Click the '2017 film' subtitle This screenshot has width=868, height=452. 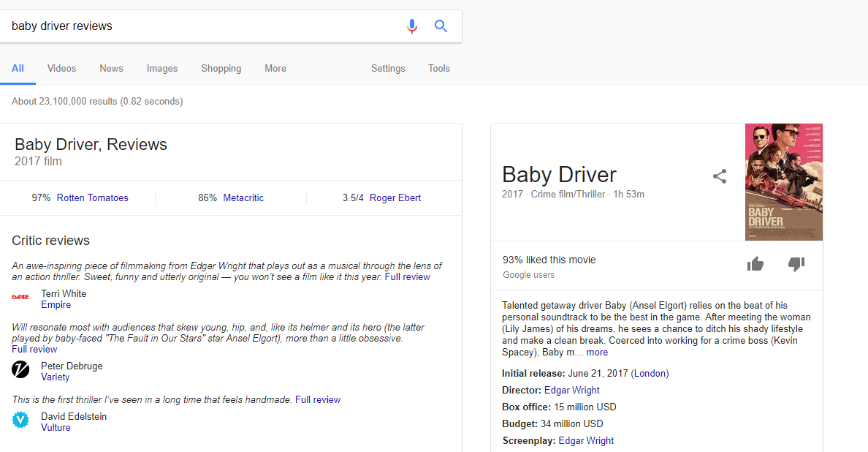pyautogui.click(x=38, y=161)
